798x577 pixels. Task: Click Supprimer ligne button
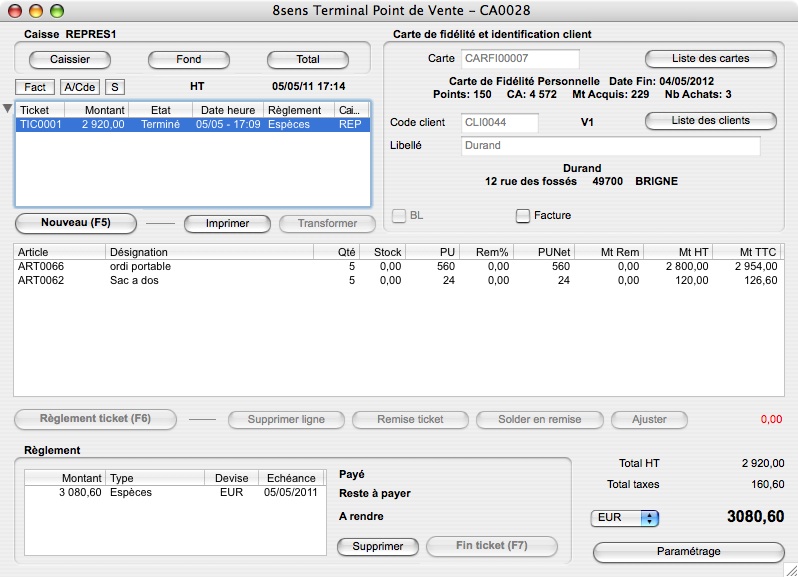click(x=286, y=420)
